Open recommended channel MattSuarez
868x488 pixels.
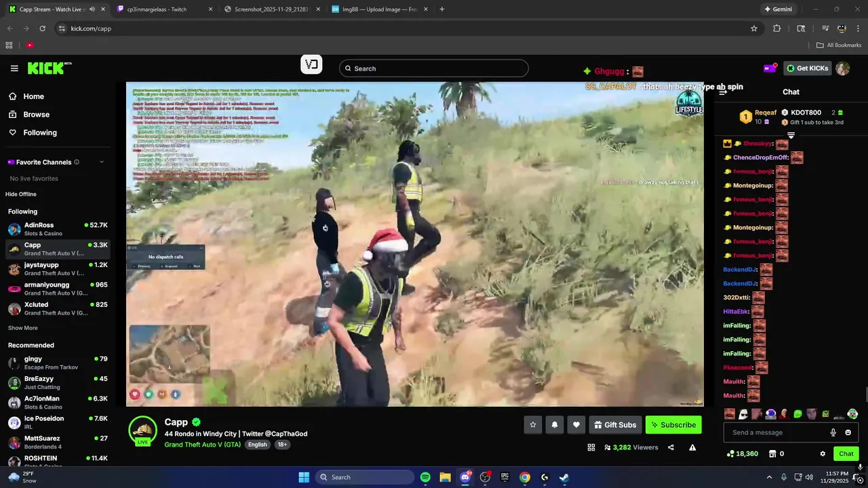point(58,443)
